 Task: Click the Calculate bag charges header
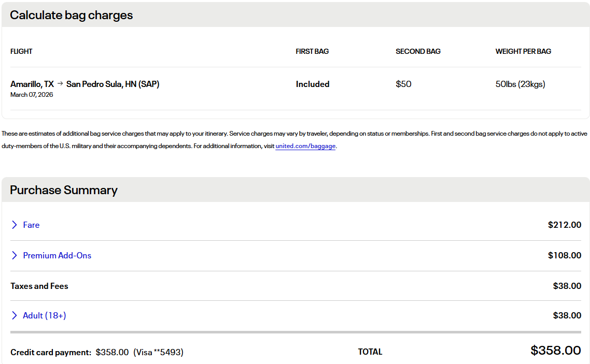tap(71, 15)
